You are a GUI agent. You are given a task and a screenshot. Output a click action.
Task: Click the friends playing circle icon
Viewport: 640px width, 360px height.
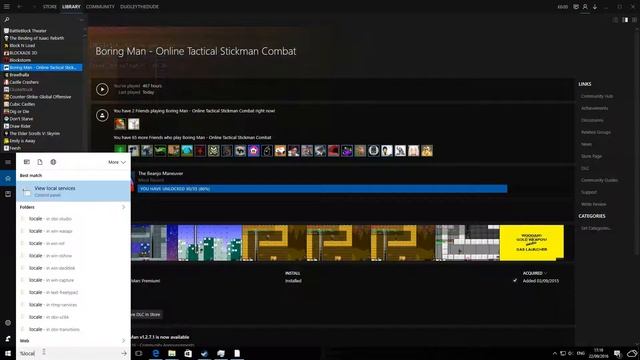[x=102, y=116]
